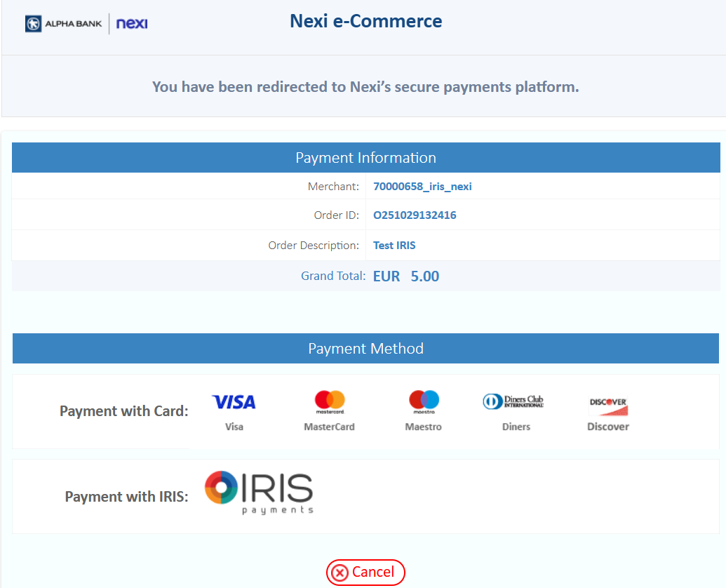Click the Payment Method section header
This screenshot has height=588, width=726.
pyautogui.click(x=365, y=349)
